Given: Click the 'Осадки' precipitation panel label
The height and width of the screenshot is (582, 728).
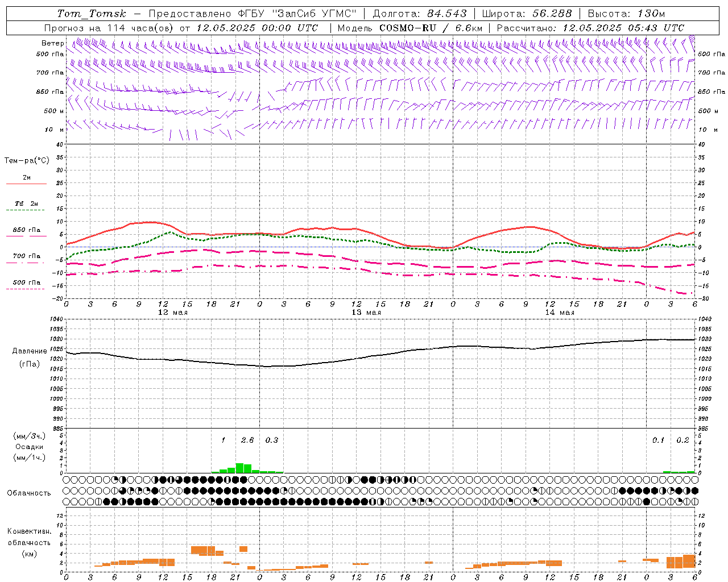Looking at the screenshot, I should 29,447.
